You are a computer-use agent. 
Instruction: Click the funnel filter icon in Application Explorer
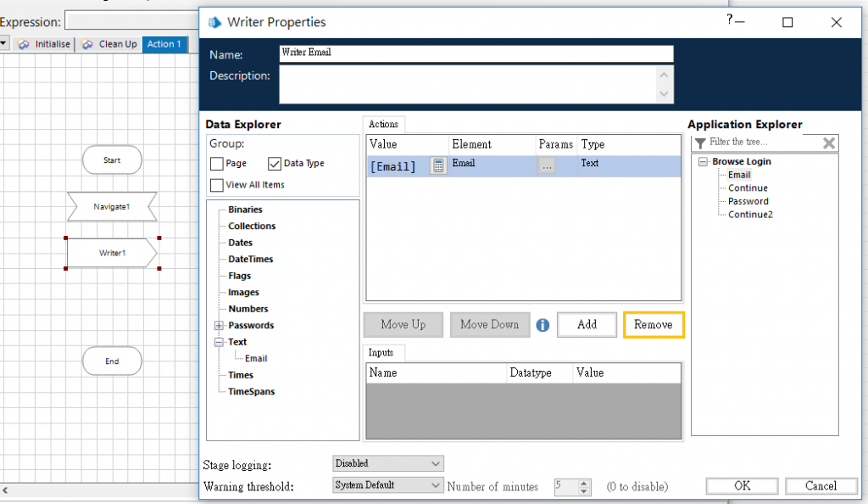[700, 143]
